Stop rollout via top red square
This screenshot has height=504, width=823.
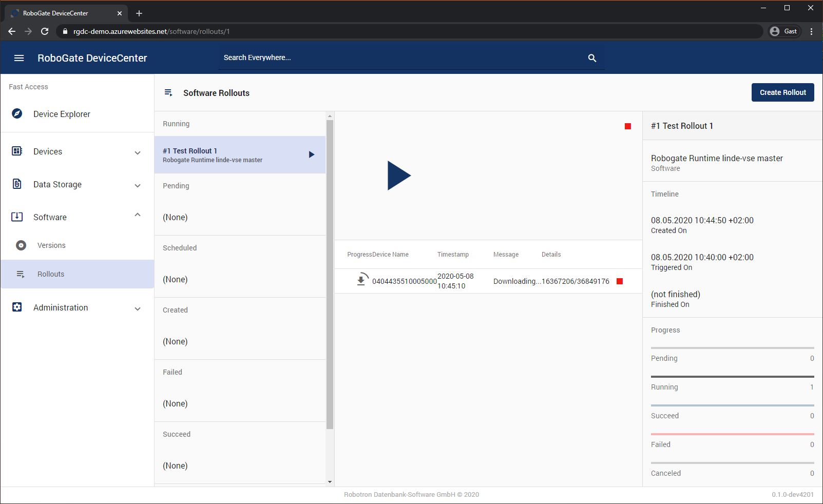click(x=627, y=126)
